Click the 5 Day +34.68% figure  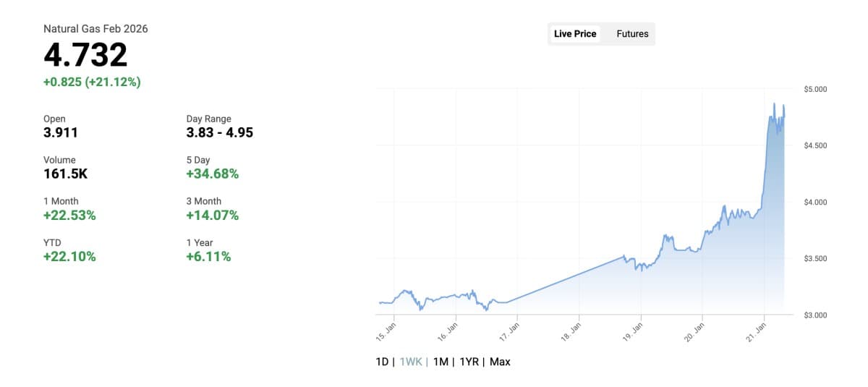tap(212, 174)
